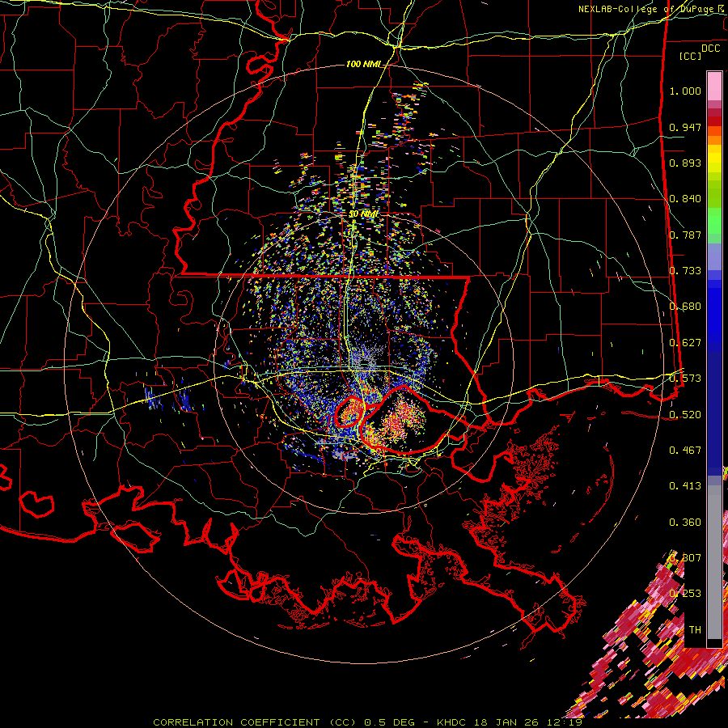Click the 50 NMI range ring label
This screenshot has width=728, height=728.
[x=363, y=214]
